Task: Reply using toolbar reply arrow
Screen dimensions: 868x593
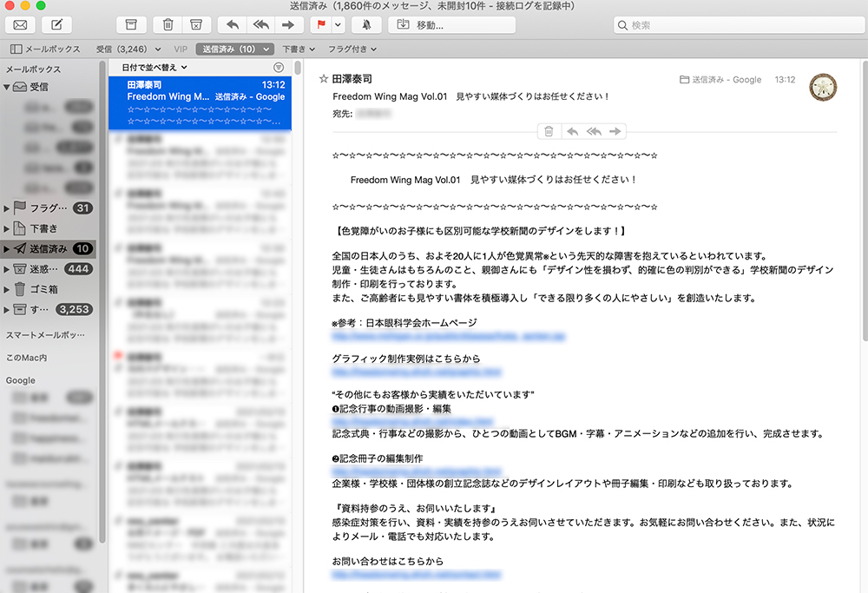Action: (x=233, y=25)
